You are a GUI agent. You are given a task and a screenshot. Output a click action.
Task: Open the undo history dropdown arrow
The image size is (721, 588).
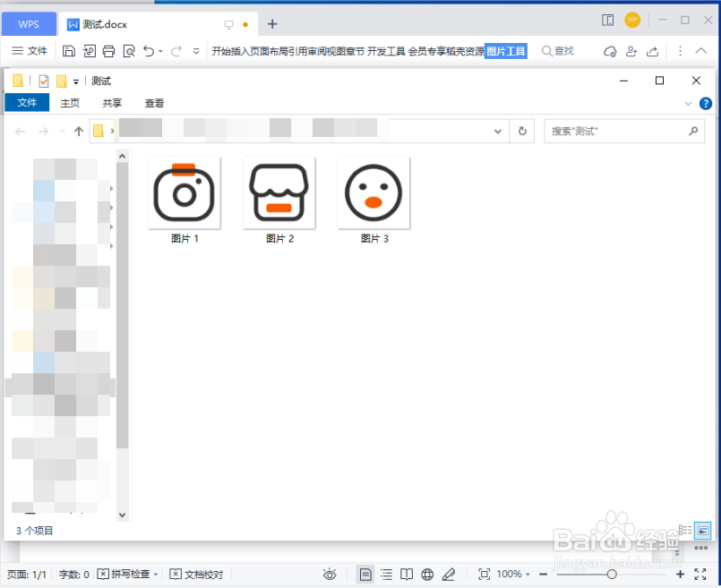click(x=160, y=51)
